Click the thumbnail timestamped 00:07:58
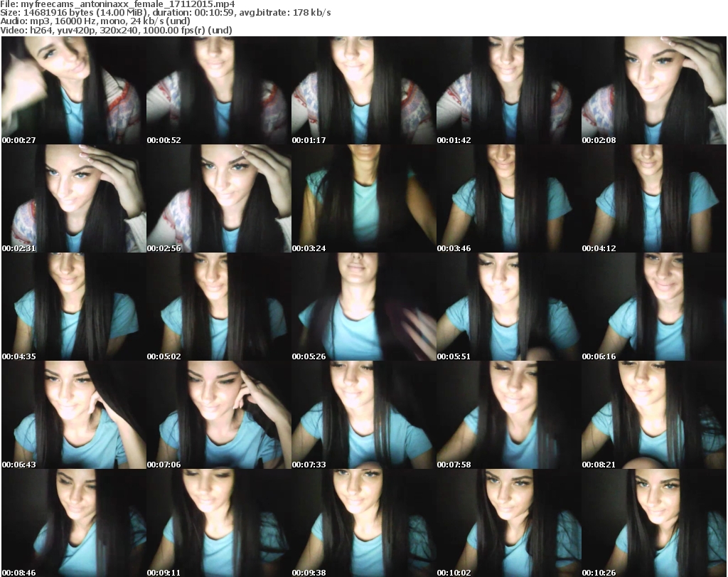The width and height of the screenshot is (728, 577). 509,415
